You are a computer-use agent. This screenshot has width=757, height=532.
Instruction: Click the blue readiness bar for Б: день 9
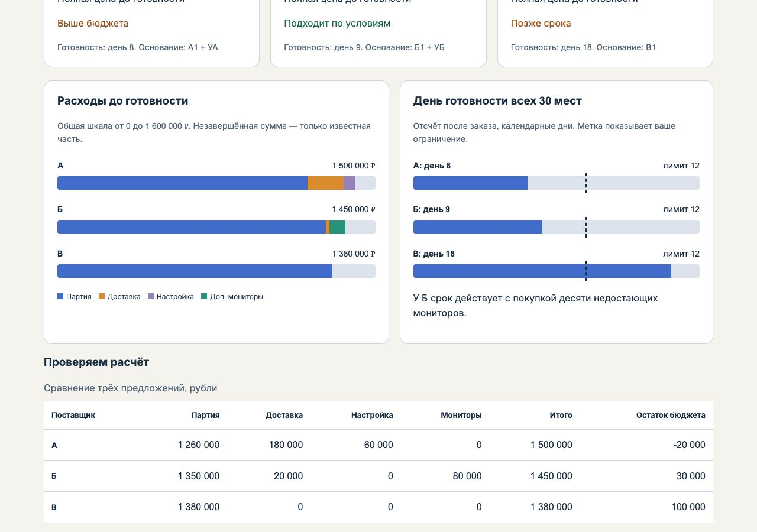tap(478, 228)
